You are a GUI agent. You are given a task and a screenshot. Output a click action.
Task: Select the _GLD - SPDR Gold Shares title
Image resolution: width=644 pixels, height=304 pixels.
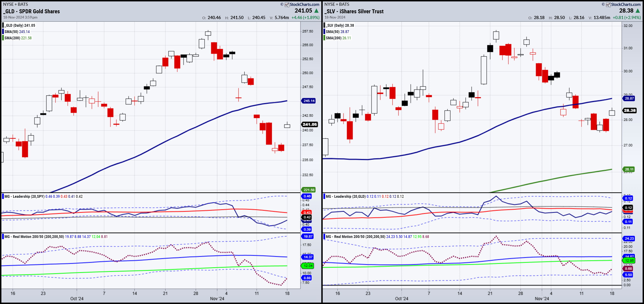click(x=31, y=11)
